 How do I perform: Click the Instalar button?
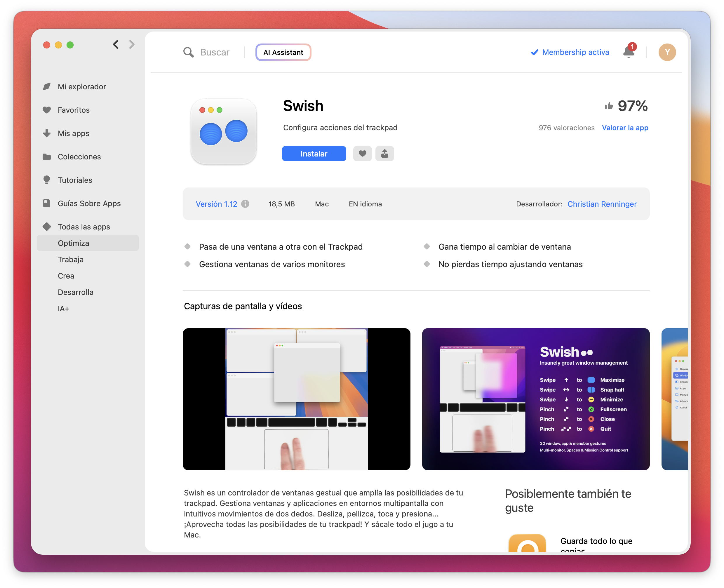click(314, 154)
